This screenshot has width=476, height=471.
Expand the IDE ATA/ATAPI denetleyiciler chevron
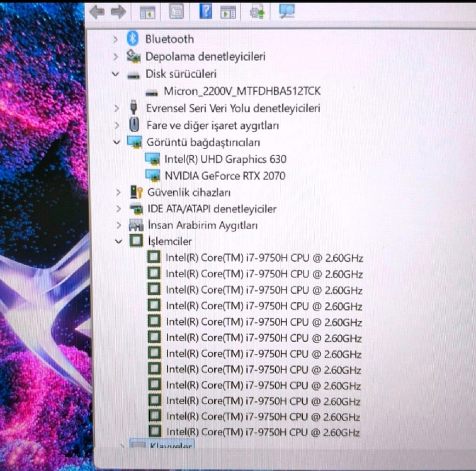pos(119,209)
